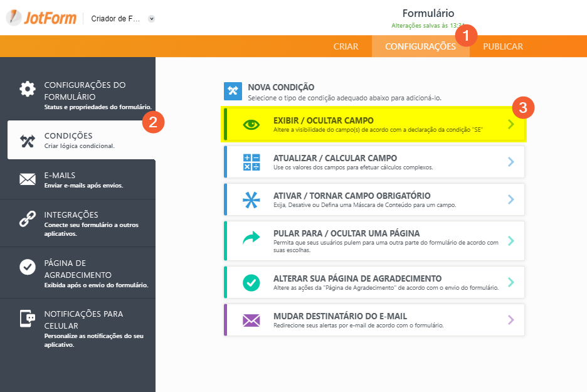Click the JotForm logo

coord(41,18)
